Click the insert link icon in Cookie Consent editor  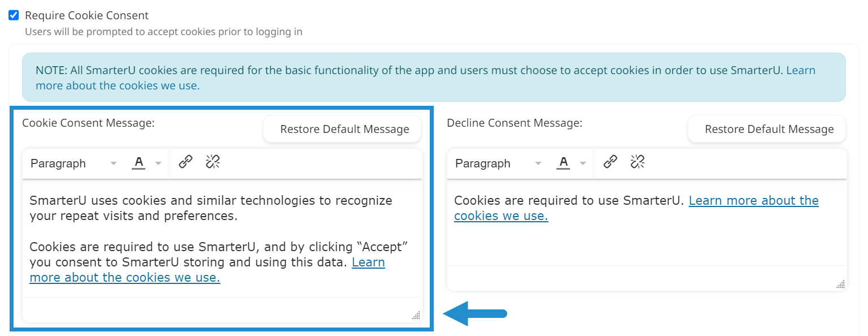186,162
